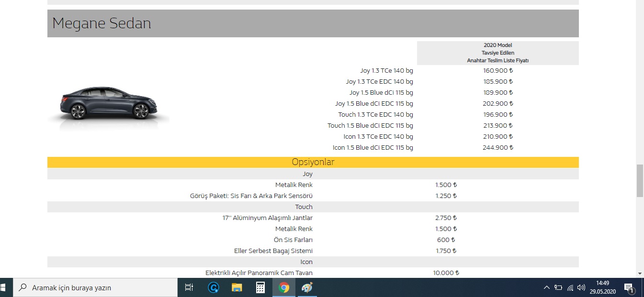The image size is (644, 297).
Task: Click the price 210.900 ₺
Action: click(498, 137)
